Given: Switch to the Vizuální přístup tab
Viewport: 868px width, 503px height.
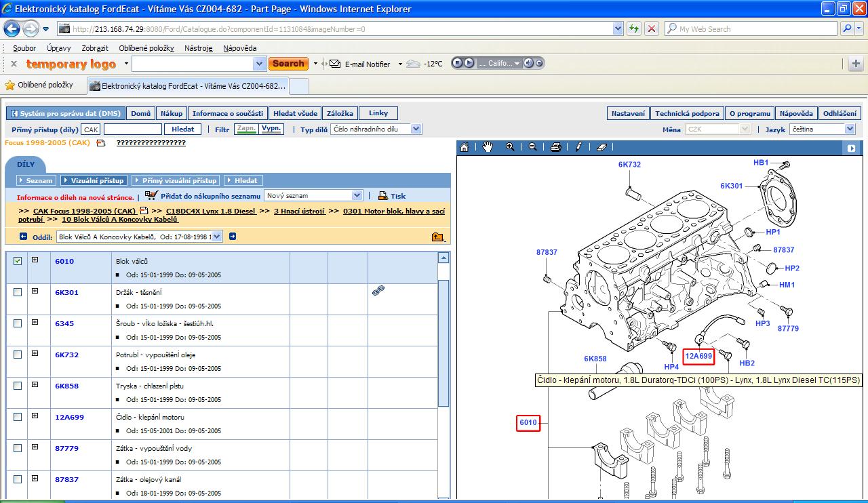Looking at the screenshot, I should tap(94, 180).
